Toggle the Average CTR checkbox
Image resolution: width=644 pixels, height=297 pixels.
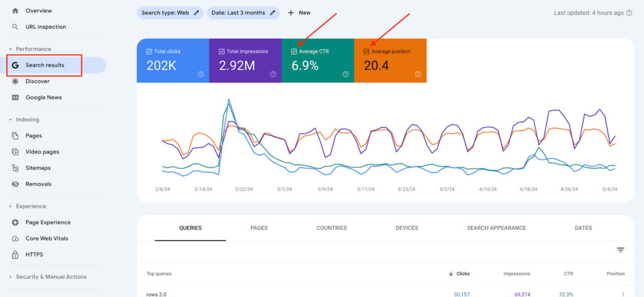pos(294,52)
